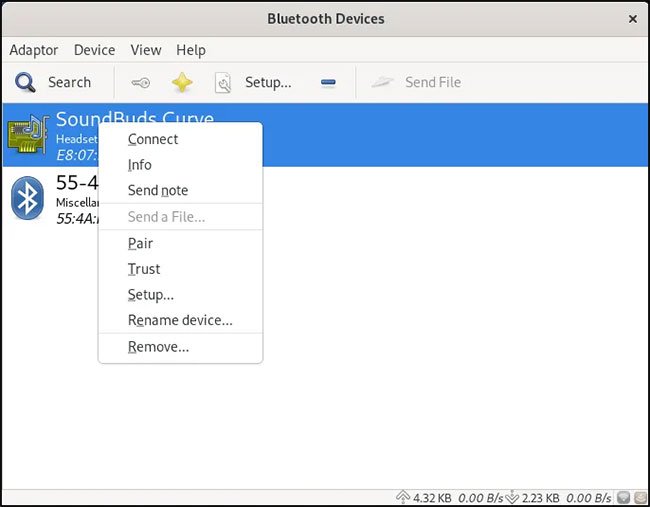Open the View menu
The width and height of the screenshot is (650, 507).
tap(146, 50)
